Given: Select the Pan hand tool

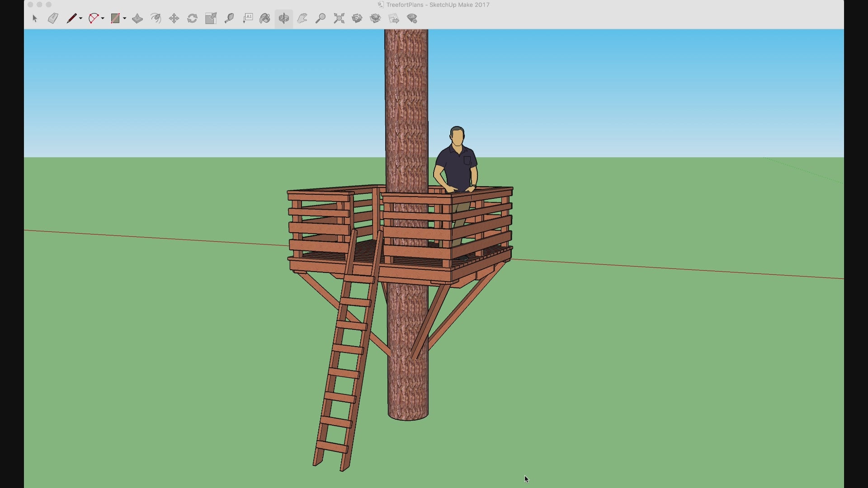Looking at the screenshot, I should point(302,19).
